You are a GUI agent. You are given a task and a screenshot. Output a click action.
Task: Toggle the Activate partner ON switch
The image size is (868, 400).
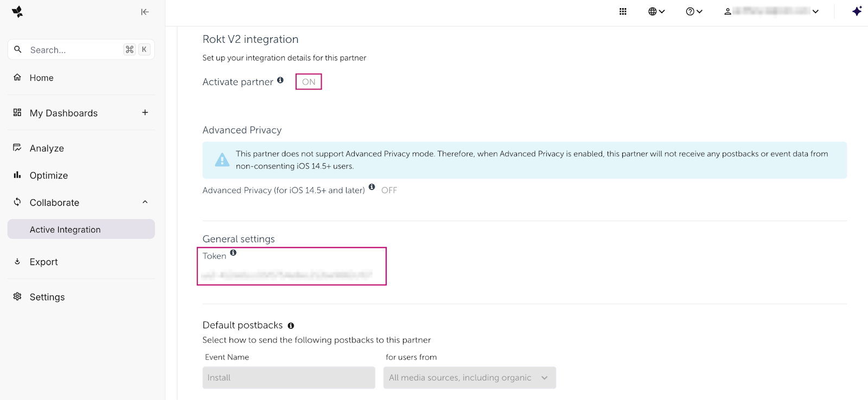[309, 82]
